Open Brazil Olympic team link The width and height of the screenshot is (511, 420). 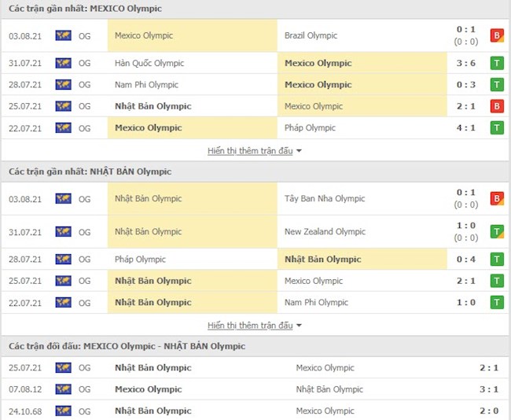coord(311,35)
